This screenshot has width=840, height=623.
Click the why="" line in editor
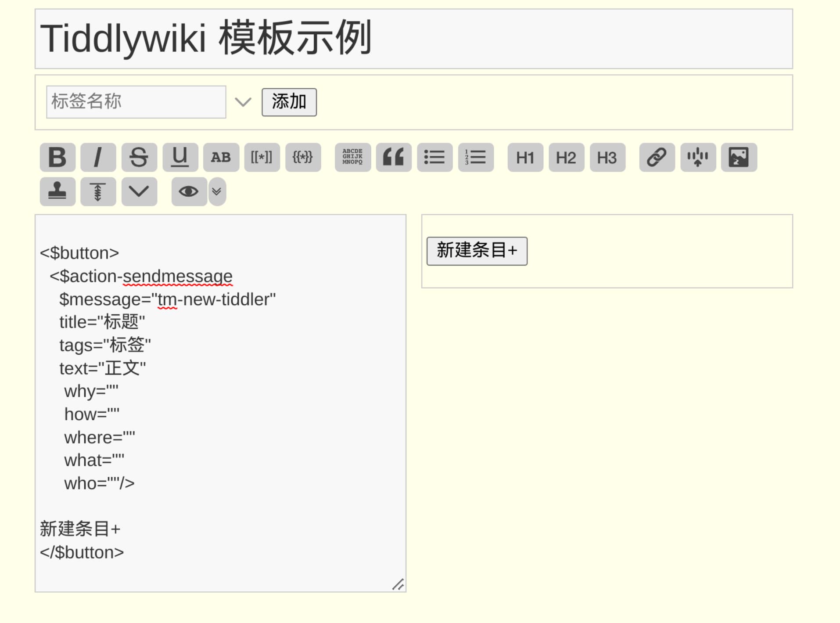91,391
